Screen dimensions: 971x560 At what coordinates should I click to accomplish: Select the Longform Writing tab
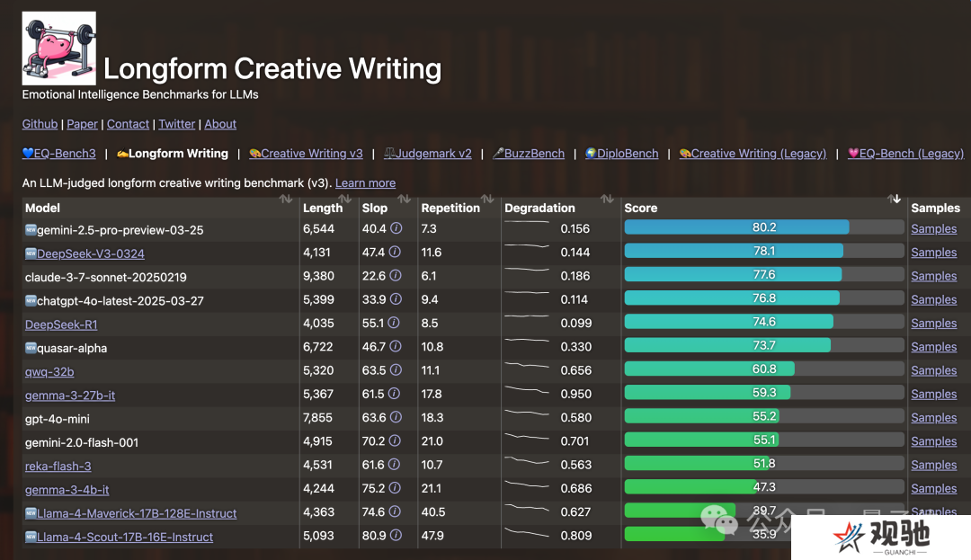coord(172,154)
